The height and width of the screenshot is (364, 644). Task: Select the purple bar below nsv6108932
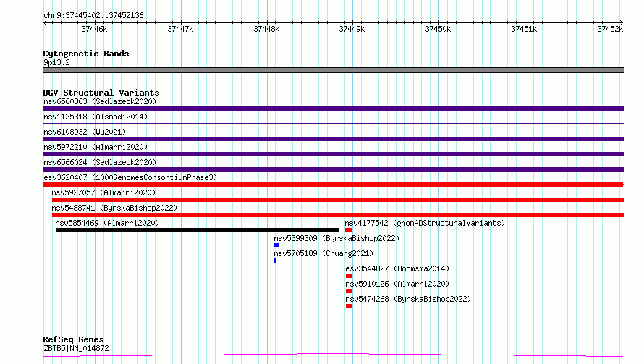click(333, 139)
